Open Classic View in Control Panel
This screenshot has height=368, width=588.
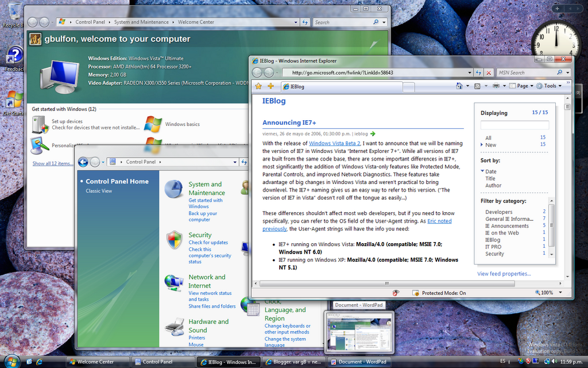(x=99, y=191)
